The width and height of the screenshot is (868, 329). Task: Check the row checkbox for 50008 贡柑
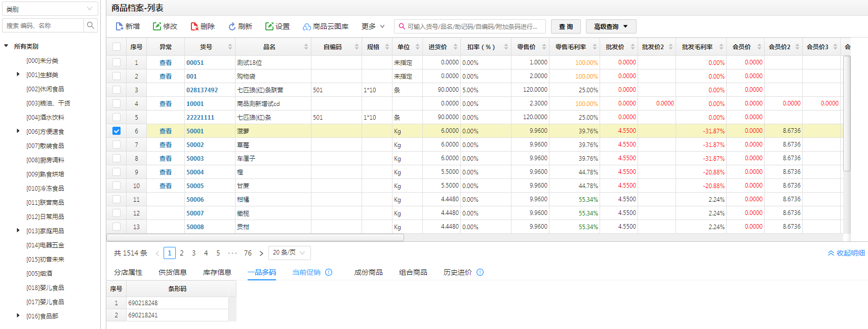116,227
